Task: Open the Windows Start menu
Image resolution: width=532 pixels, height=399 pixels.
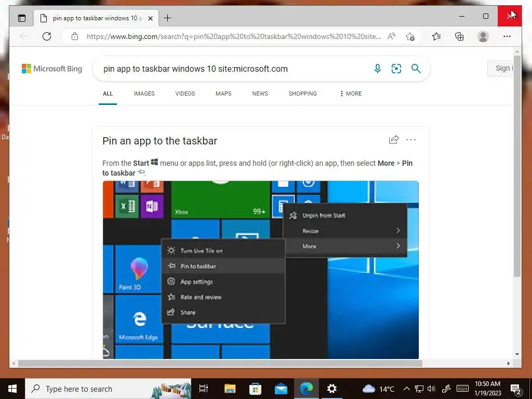Action: point(12,389)
